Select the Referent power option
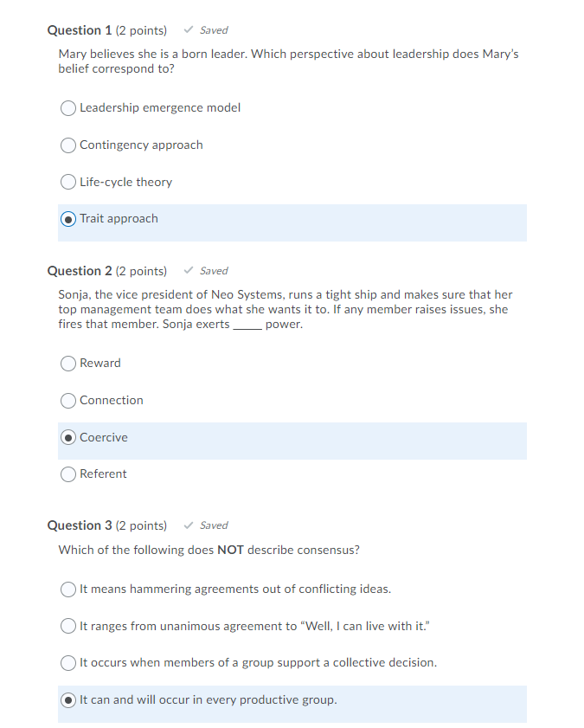 (68, 474)
